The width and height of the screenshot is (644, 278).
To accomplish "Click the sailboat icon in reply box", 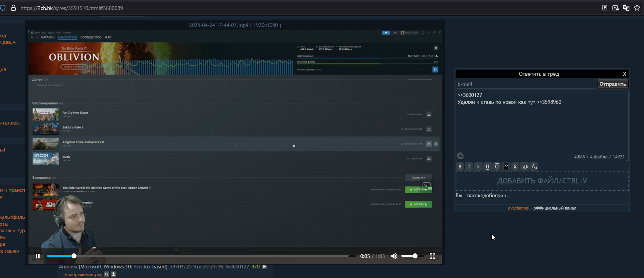I will point(461,156).
